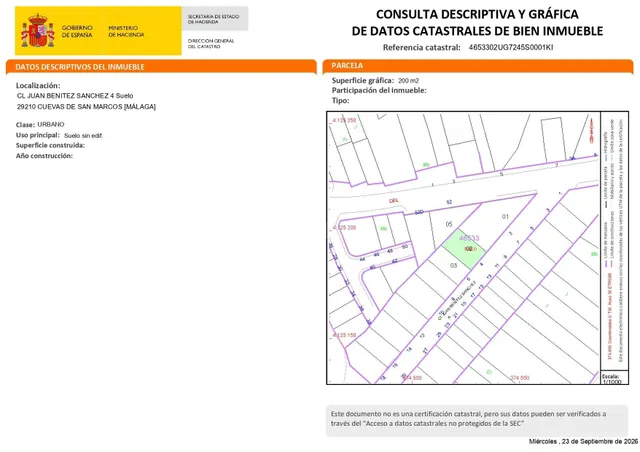Click 'DE DATOS CATASTRALES DE BIEN INMUEBLE' line

[477, 31]
